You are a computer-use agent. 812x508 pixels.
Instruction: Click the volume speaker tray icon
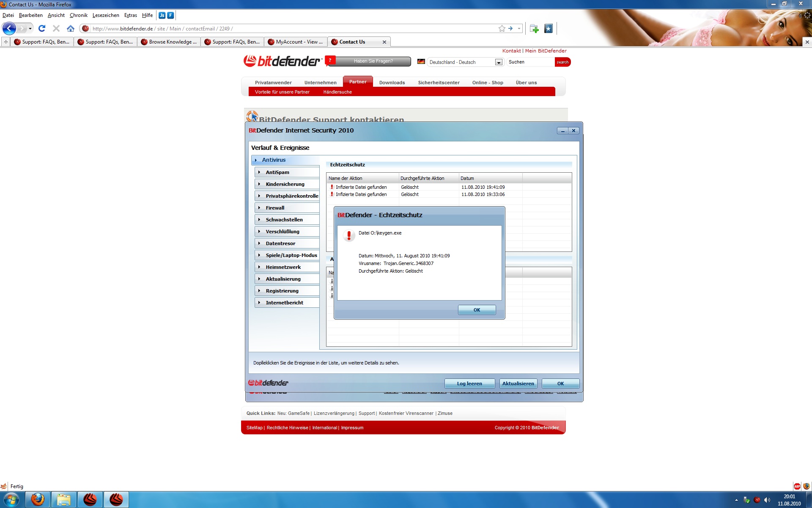(x=767, y=500)
